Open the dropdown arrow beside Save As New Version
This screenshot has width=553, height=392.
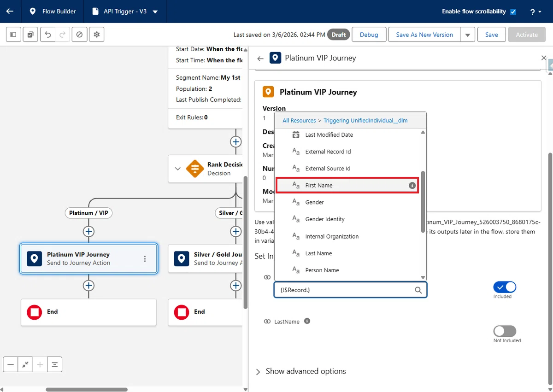click(468, 35)
